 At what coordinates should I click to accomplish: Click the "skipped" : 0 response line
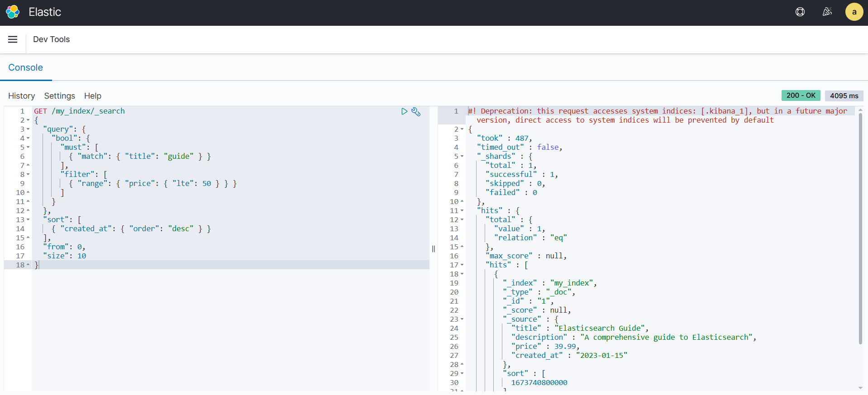coord(515,184)
